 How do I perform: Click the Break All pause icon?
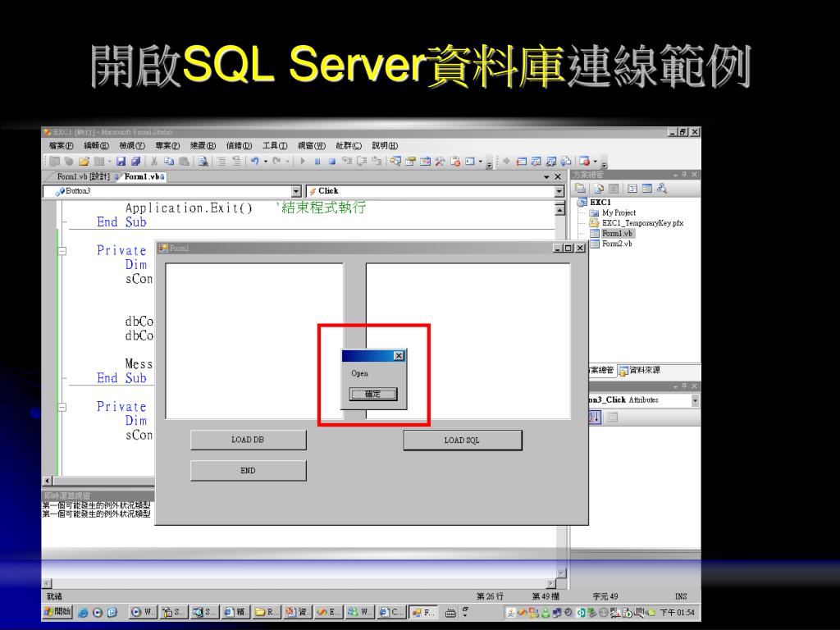[317, 162]
